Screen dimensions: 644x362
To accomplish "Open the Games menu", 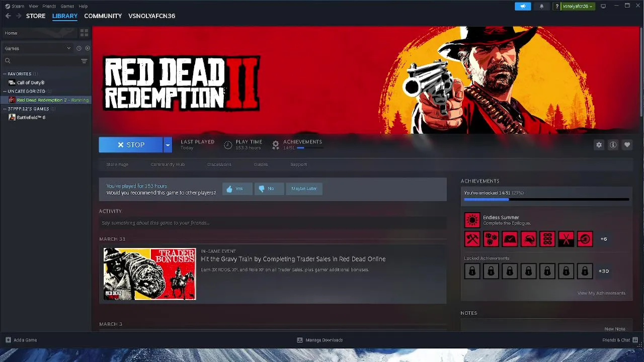I will 67,6.
